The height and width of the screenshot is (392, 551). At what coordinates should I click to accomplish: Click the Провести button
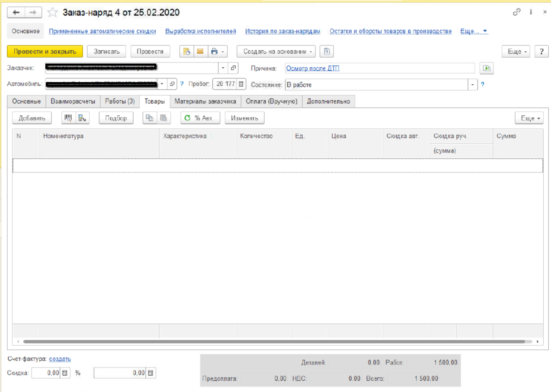point(150,51)
